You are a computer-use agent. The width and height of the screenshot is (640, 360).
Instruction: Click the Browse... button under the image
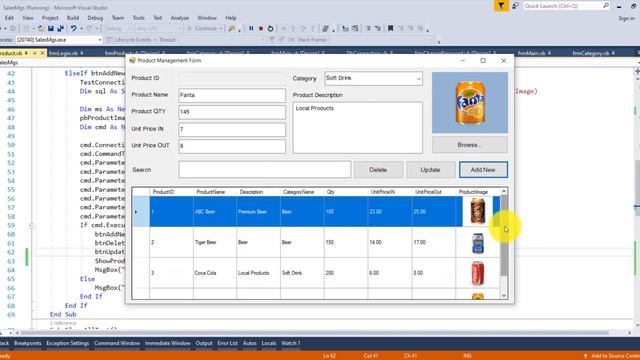470,145
